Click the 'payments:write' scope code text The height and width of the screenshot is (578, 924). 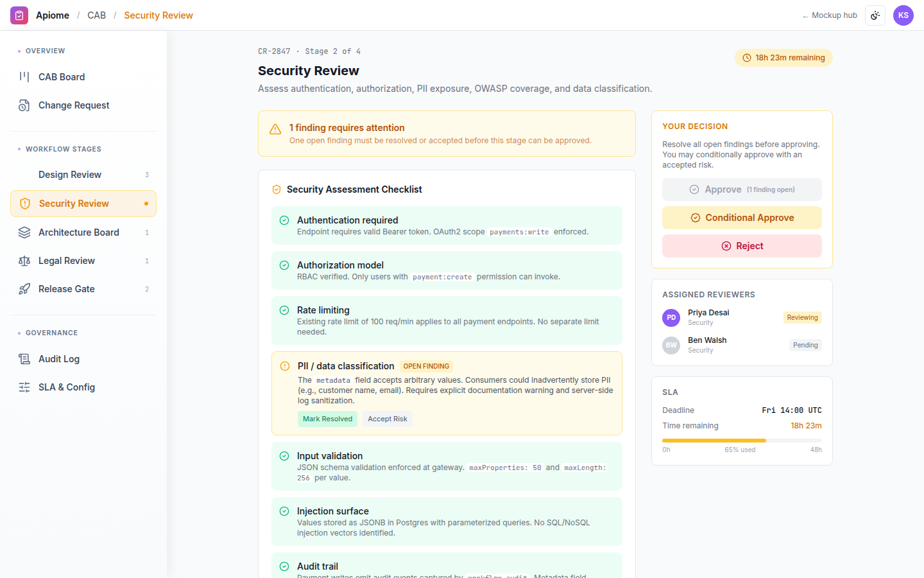click(x=519, y=232)
